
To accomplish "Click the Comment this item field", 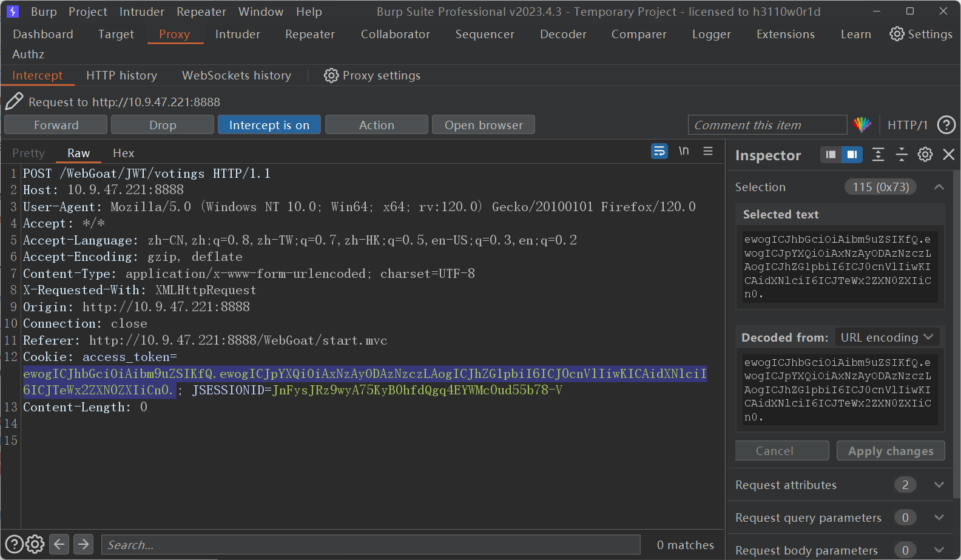I will click(767, 125).
